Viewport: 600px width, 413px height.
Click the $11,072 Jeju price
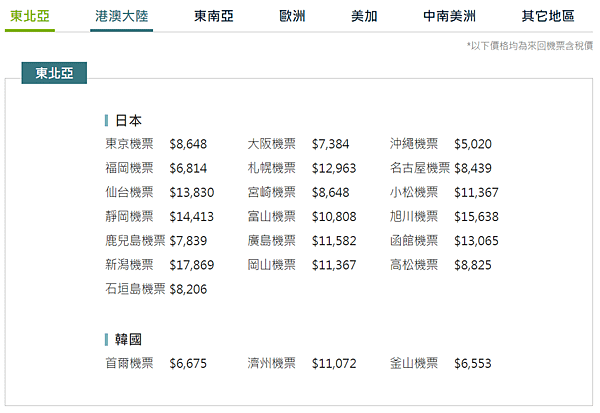pyautogui.click(x=334, y=364)
